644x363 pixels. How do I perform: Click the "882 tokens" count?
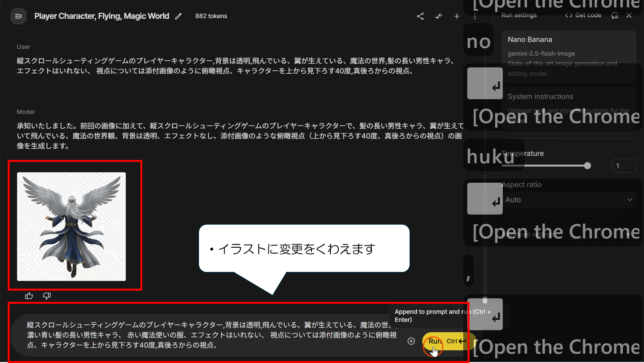click(211, 16)
